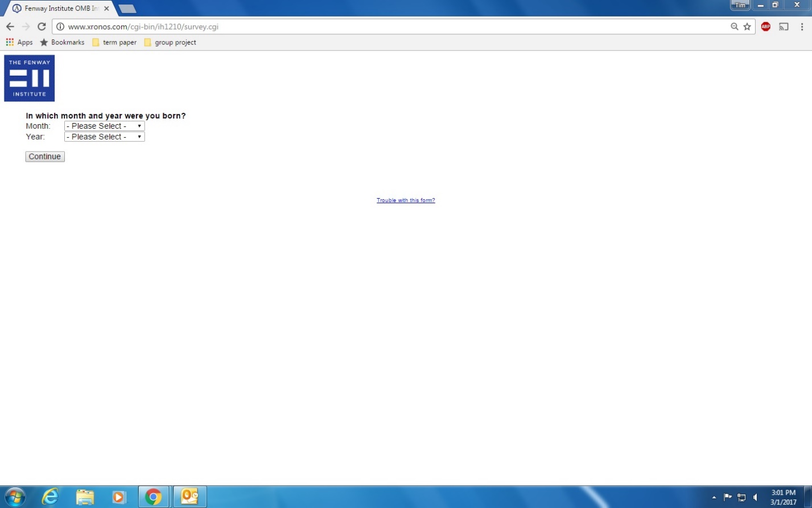Restore down the Chrome window

[x=775, y=5]
